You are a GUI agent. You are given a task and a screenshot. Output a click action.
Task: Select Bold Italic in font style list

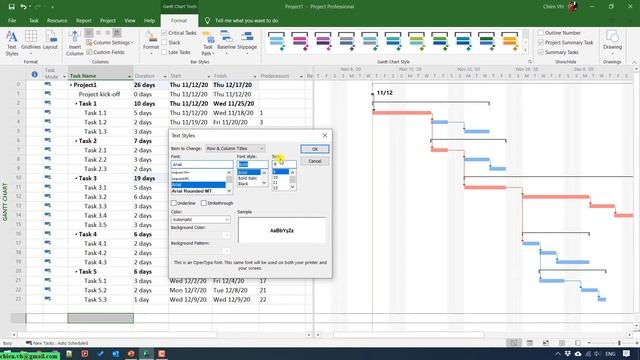click(249, 178)
